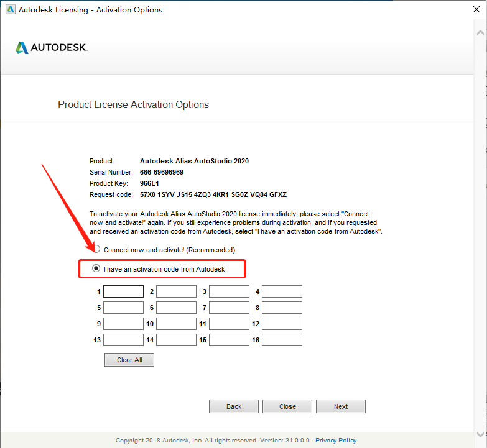487x448 pixels.
Task: Click 'Product License Activation Options' heading
Action: (x=133, y=104)
